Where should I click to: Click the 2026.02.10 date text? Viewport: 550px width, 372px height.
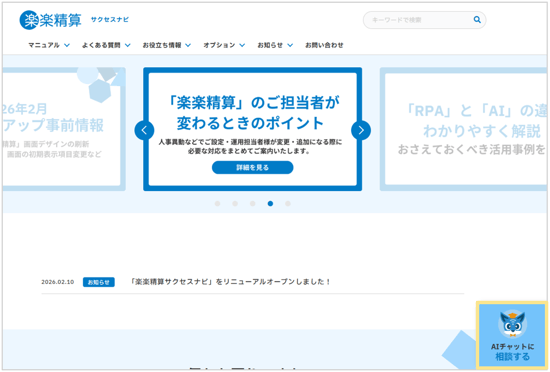[58, 282]
